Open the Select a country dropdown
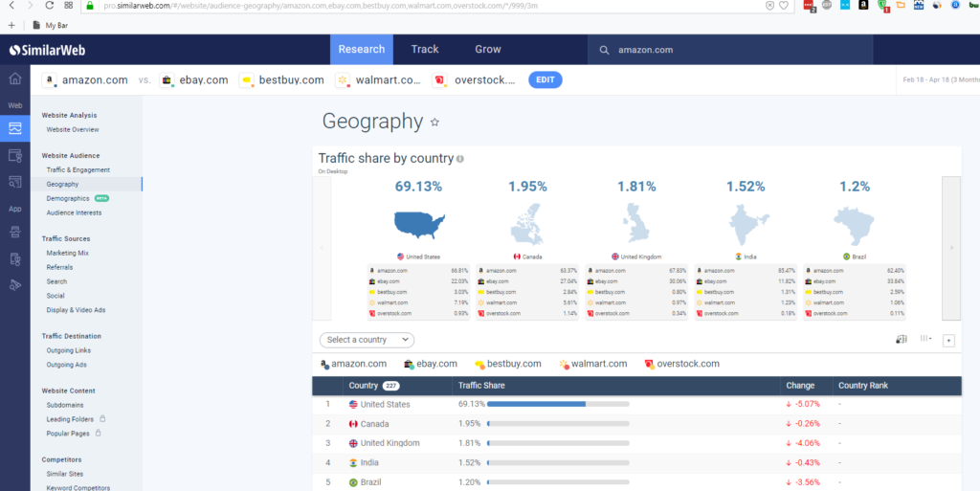This screenshot has width=980, height=491. [367, 340]
